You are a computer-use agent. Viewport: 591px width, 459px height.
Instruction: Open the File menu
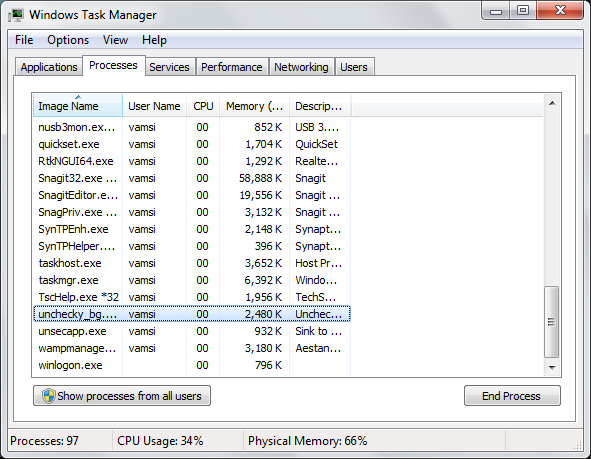24,40
